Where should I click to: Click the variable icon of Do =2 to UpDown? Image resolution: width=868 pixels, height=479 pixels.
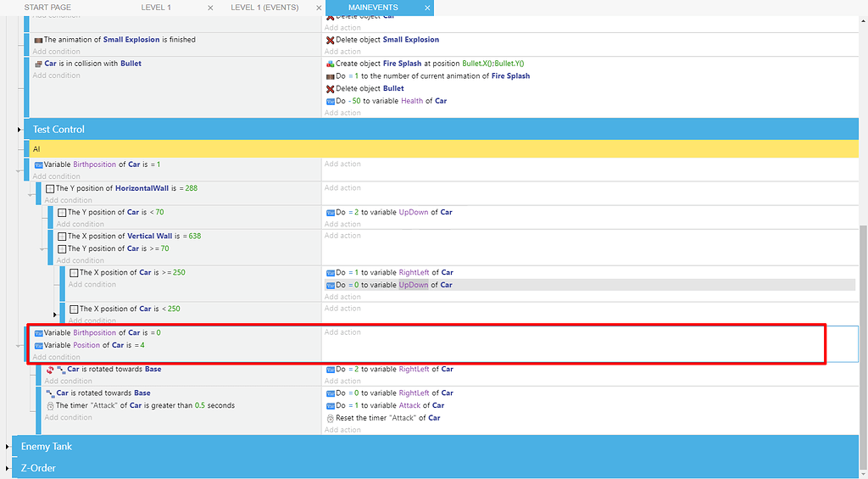coord(330,213)
